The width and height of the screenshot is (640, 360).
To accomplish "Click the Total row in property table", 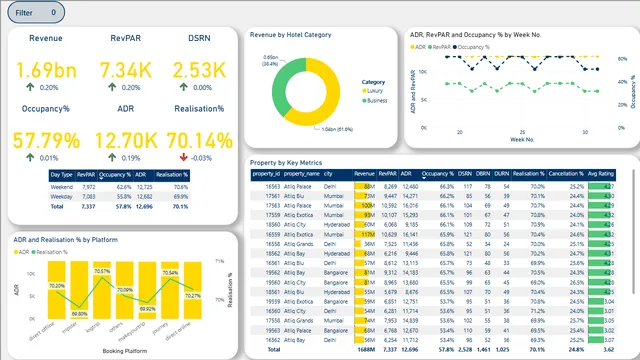I will 433,349.
